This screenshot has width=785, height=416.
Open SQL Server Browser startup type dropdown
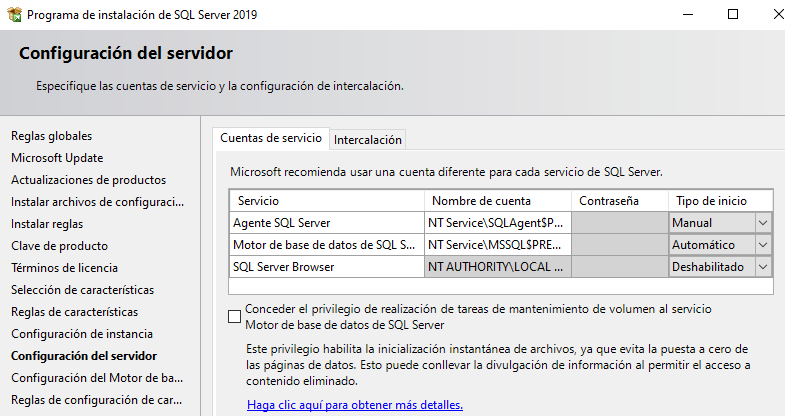point(763,267)
